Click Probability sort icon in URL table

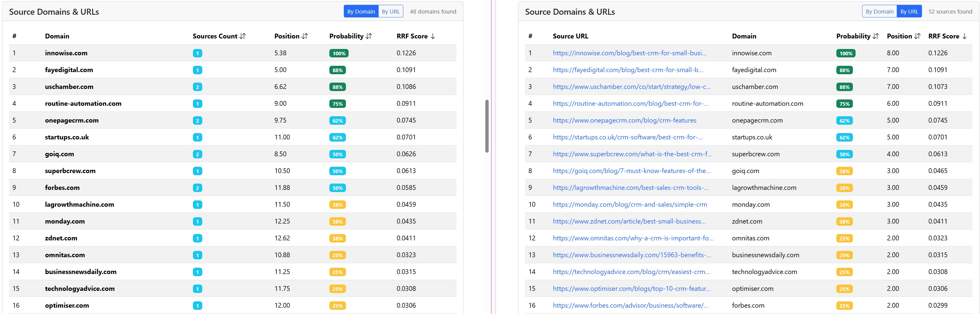coord(875,36)
